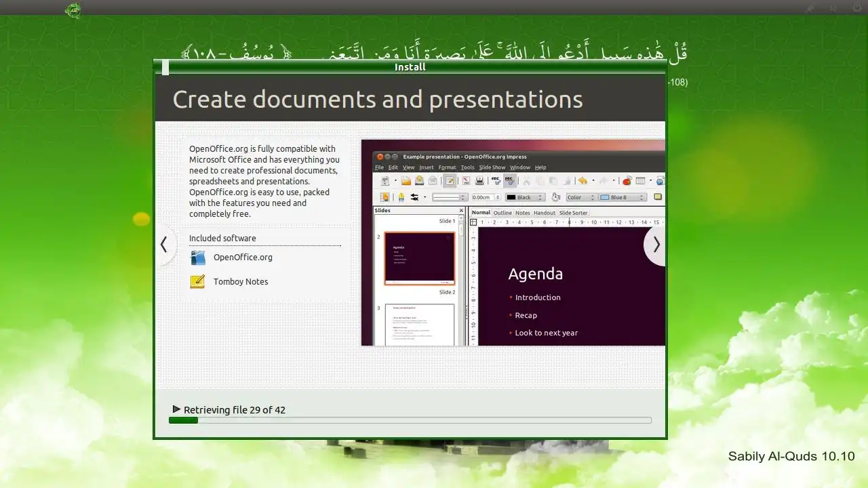The width and height of the screenshot is (868, 488).
Task: Open the Redo history dropdown arrow
Action: tap(614, 181)
